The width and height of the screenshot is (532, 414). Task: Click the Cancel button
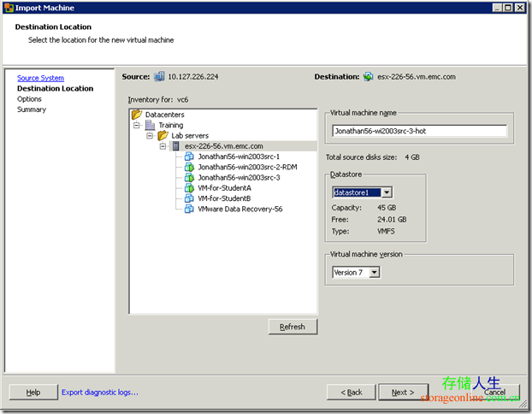point(494,393)
